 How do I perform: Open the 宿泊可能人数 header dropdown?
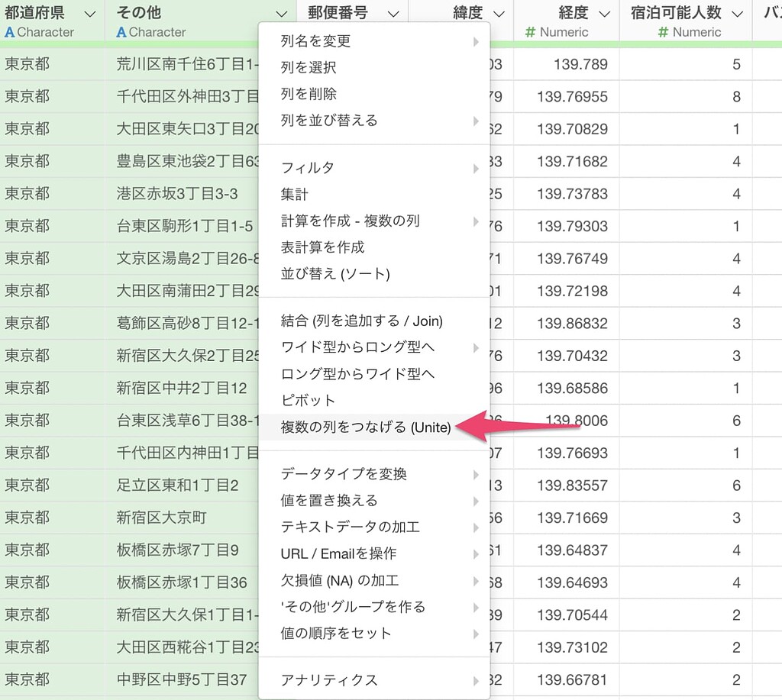click(736, 12)
